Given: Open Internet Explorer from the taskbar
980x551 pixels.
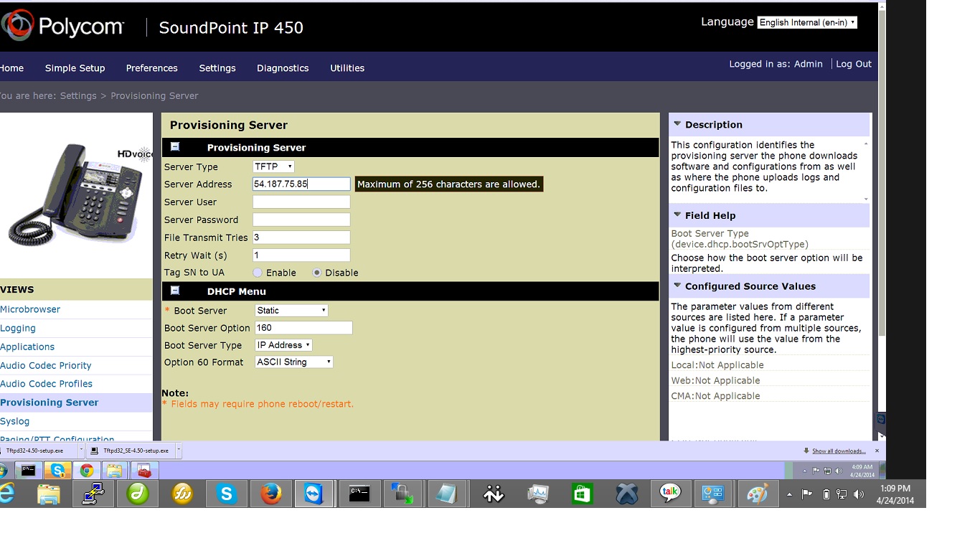Looking at the screenshot, I should (x=6, y=494).
